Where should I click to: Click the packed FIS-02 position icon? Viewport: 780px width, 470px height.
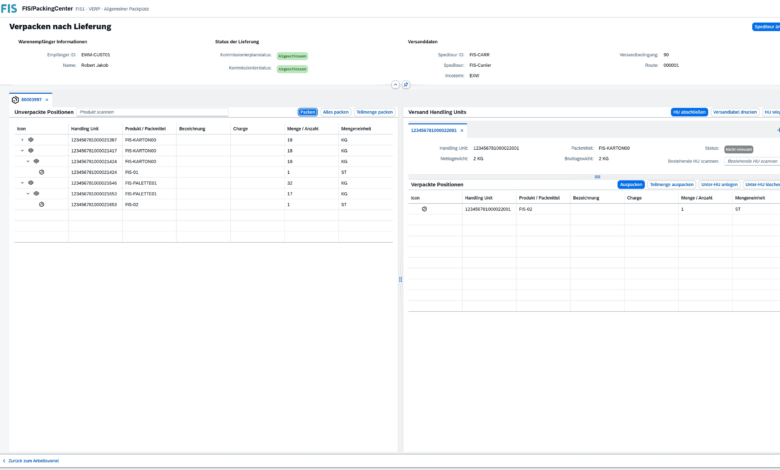click(425, 209)
